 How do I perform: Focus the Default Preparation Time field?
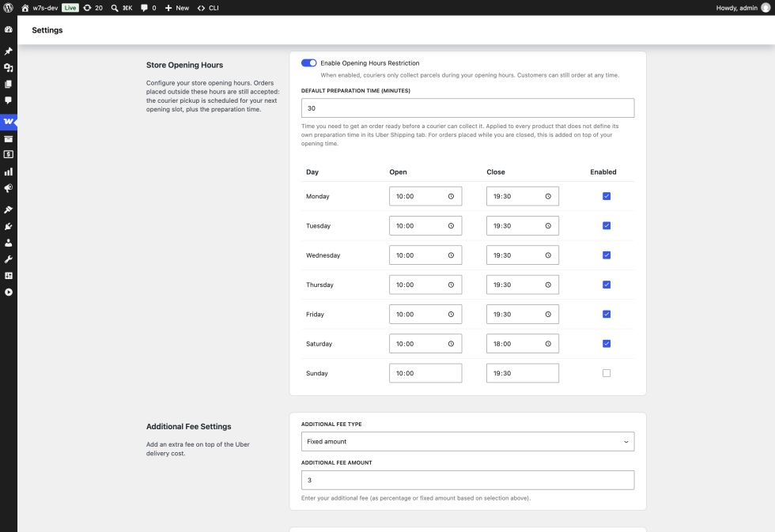coord(467,108)
